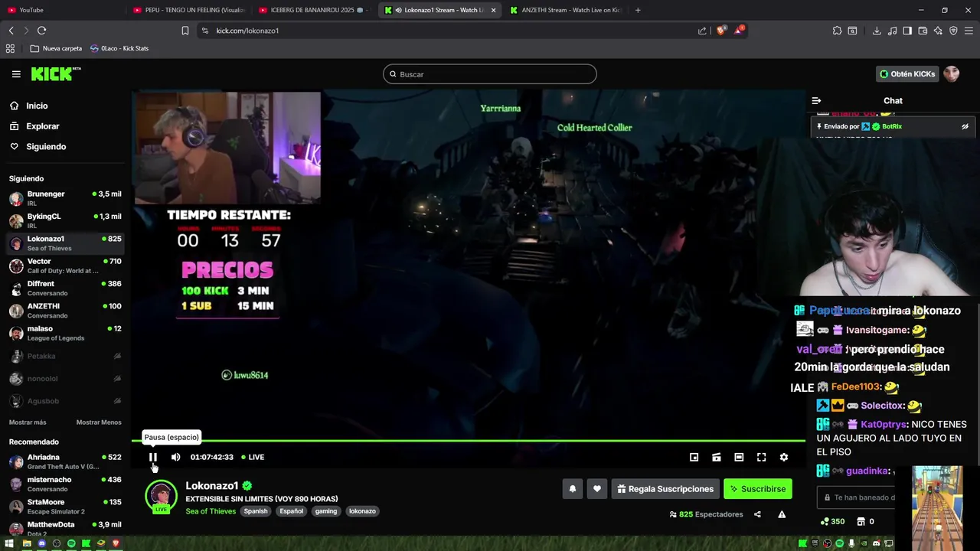The image size is (980, 551).
Task: Open the user profile avatar menu
Action: pos(951,74)
